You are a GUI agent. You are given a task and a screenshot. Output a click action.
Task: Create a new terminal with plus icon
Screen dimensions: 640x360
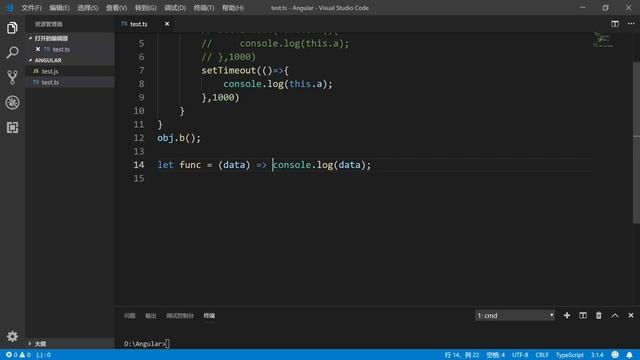(x=567, y=316)
